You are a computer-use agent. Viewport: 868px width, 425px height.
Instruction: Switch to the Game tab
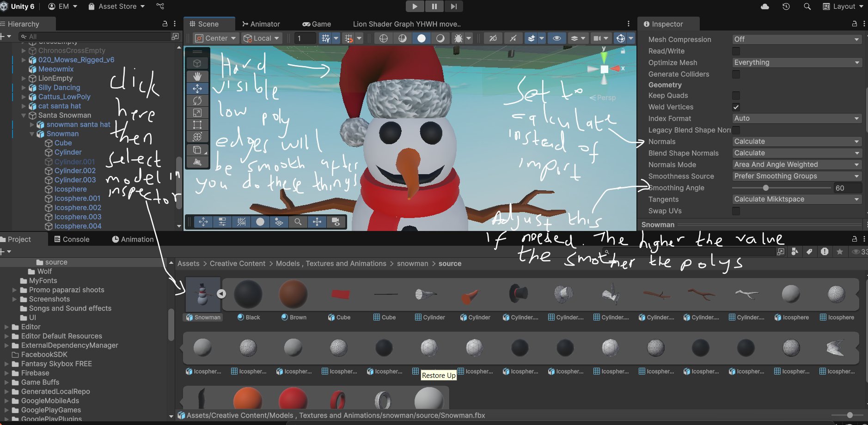point(317,24)
